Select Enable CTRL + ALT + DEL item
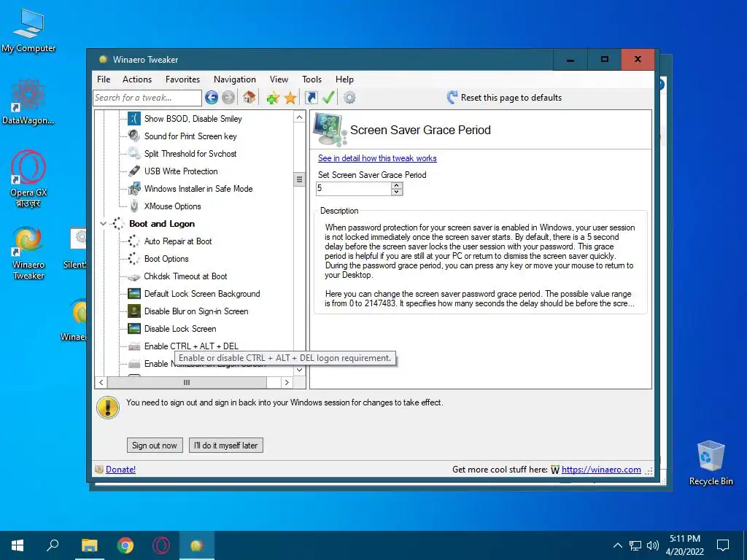Screen dimensions: 747x560 192,346
